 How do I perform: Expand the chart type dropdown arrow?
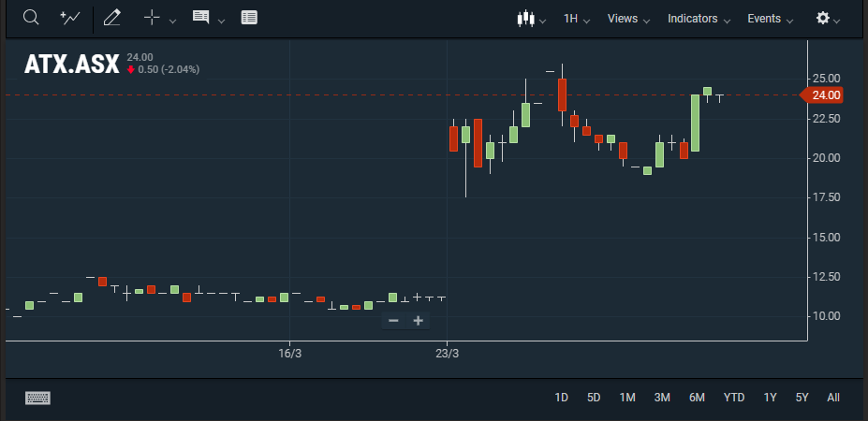pos(542,22)
